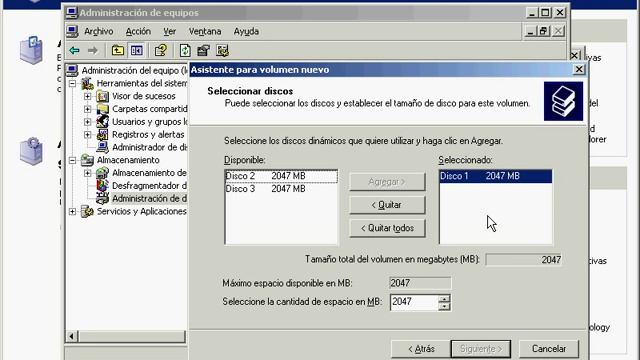
Task: Select Disco 3 in the Disponible list
Action: point(281,189)
